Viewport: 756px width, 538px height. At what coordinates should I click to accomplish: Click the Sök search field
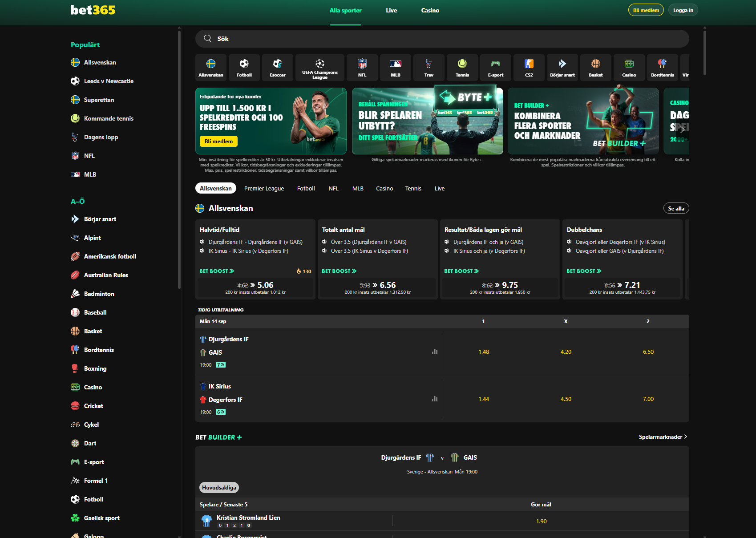point(442,39)
